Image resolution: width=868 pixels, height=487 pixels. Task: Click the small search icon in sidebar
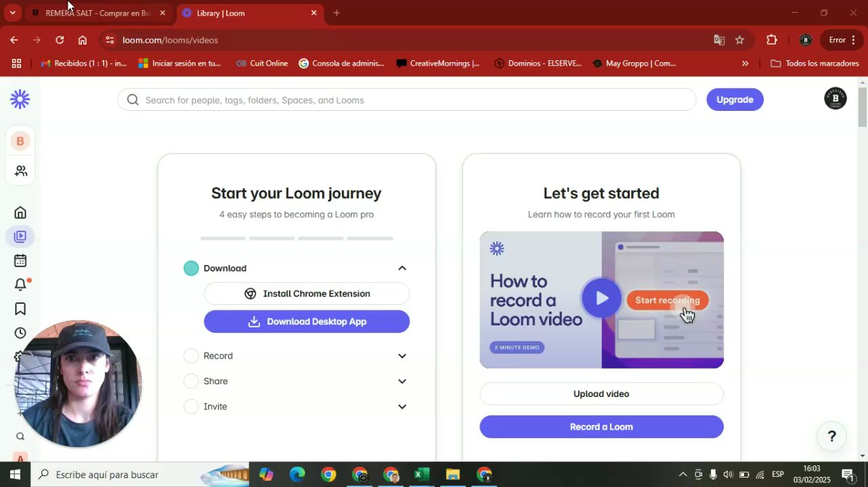(20, 436)
